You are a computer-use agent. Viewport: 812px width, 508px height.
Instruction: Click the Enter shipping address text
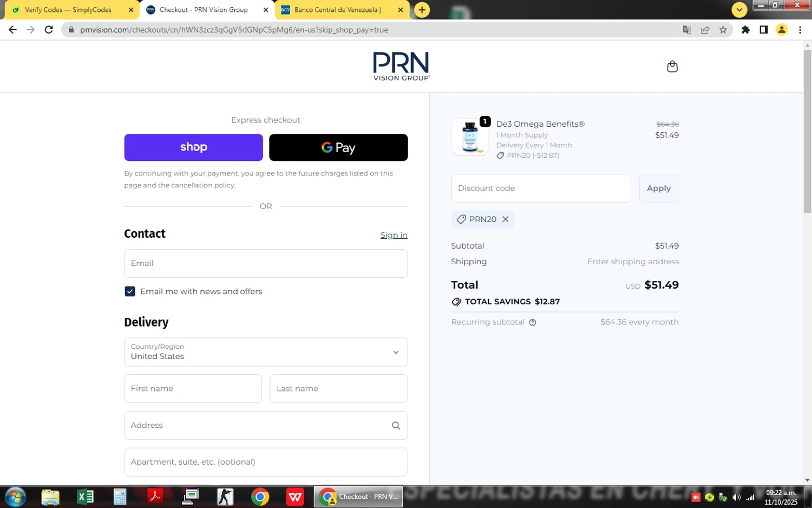pos(633,262)
